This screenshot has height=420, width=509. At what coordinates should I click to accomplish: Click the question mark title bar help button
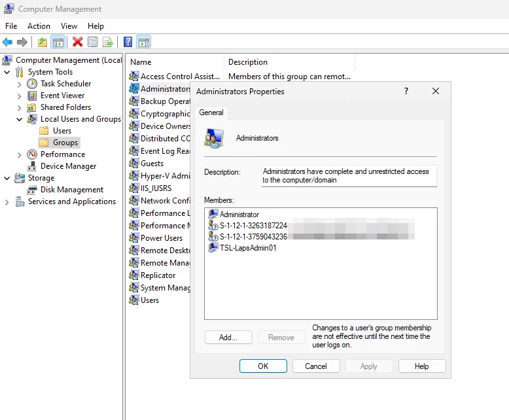[x=406, y=91]
